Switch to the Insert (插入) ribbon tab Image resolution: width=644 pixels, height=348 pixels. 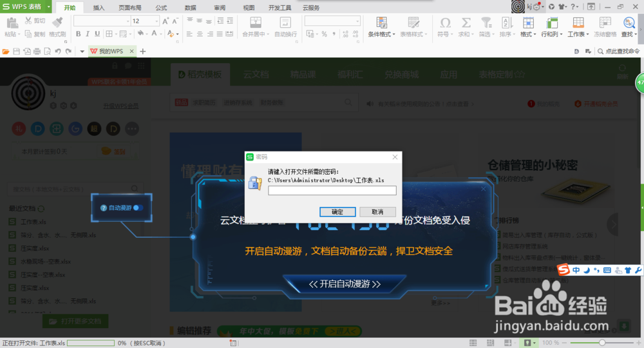pos(99,7)
